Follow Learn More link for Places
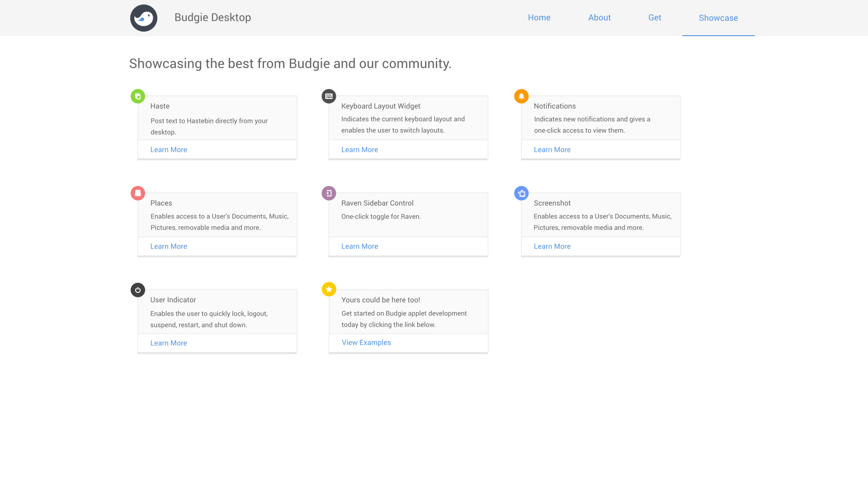Viewport: 868px width, 488px height. point(169,246)
